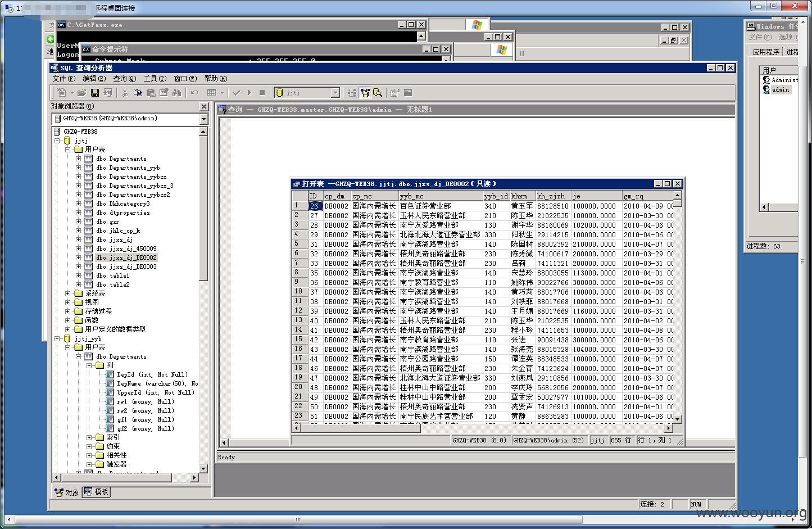Image resolution: width=812 pixels, height=529 pixels.
Task: Expand the 触发器 folder node
Action: pyautogui.click(x=89, y=464)
